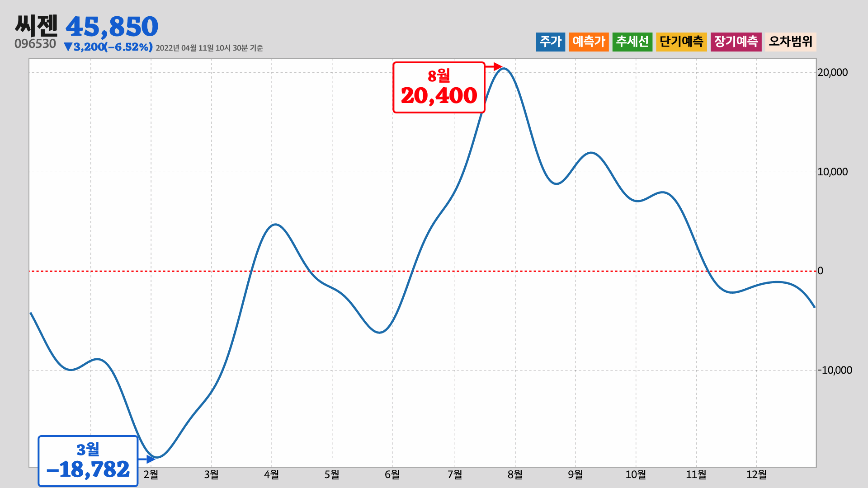Click the 2월 x-axis label
The image size is (868, 488).
point(151,474)
